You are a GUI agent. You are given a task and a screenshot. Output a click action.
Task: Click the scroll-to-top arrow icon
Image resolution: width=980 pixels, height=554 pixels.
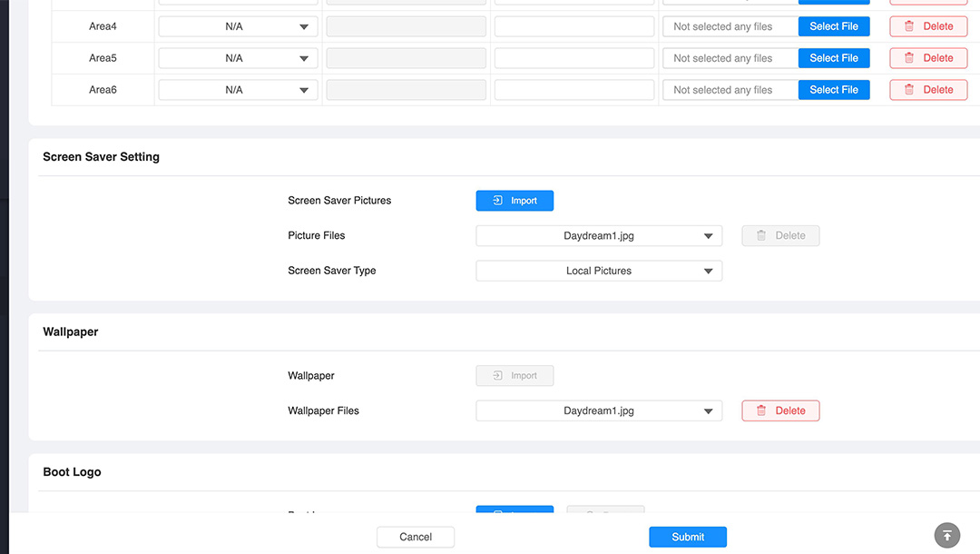946,535
